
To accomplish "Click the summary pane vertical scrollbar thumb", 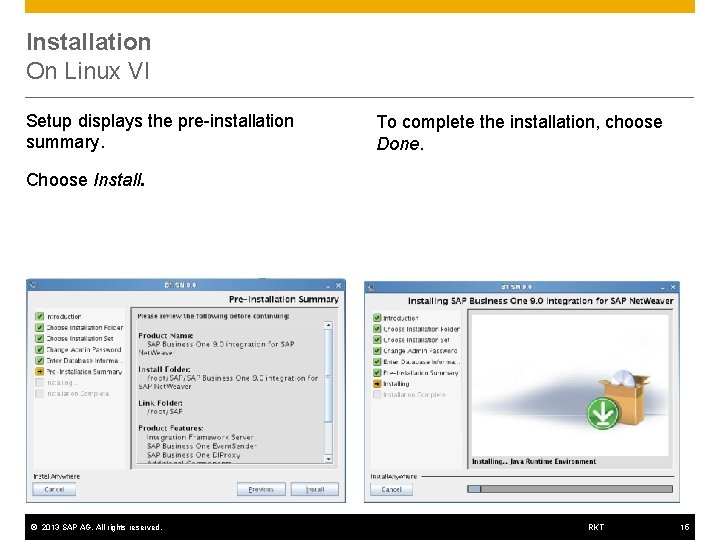I will (x=328, y=376).
